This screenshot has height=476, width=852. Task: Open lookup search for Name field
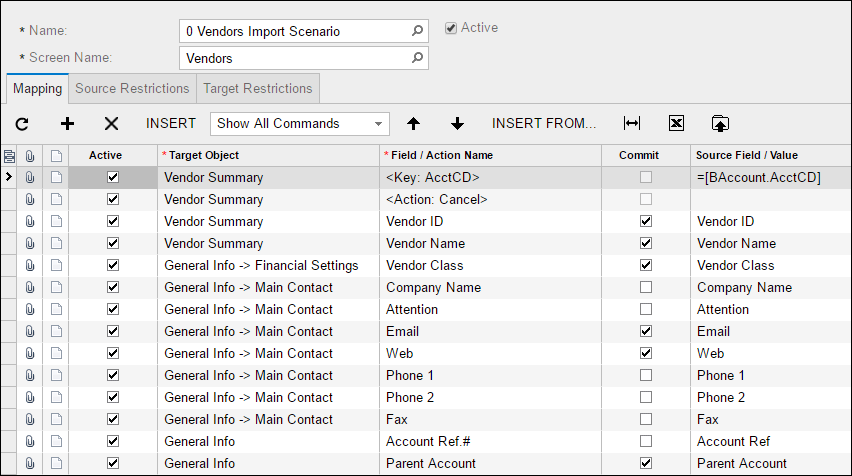point(417,31)
